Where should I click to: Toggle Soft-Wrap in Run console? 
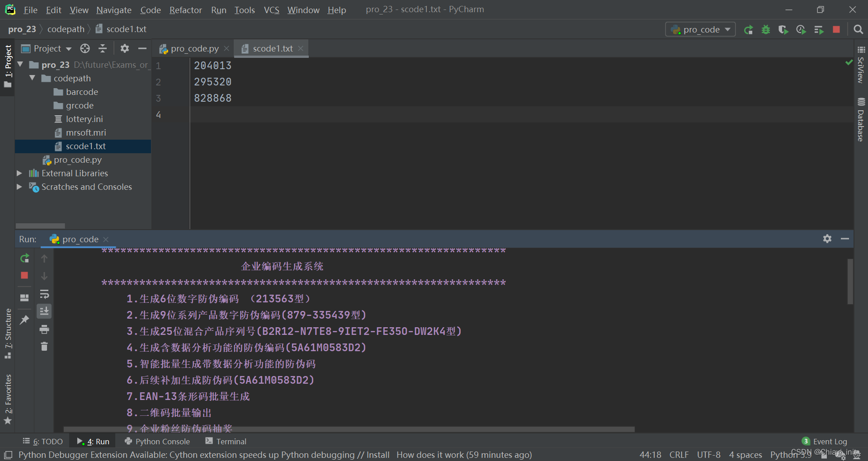point(44,294)
